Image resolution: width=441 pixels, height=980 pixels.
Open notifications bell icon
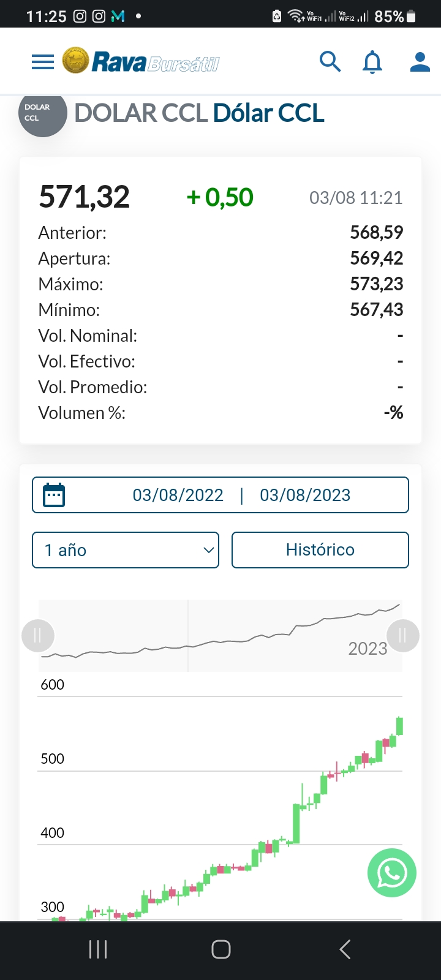pyautogui.click(x=372, y=62)
